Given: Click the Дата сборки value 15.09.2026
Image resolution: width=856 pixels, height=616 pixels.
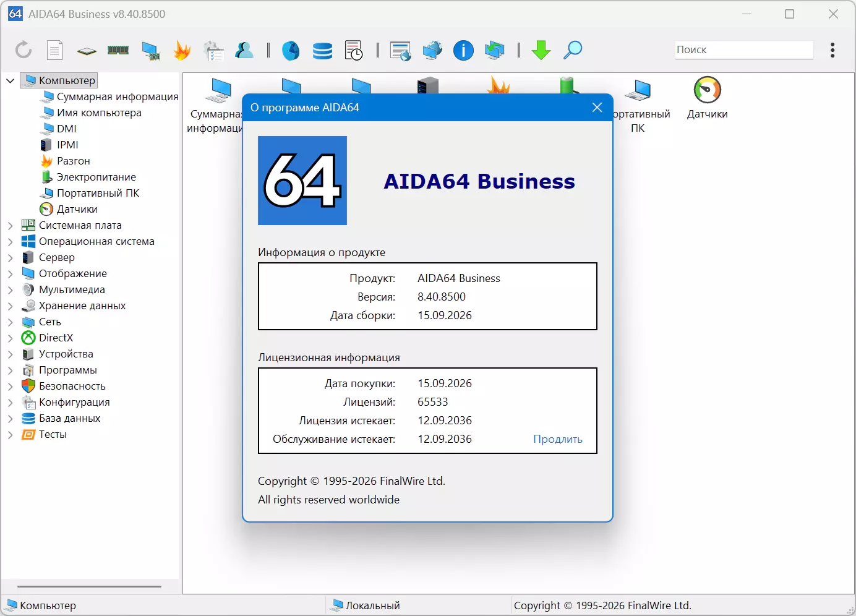Looking at the screenshot, I should point(445,315).
